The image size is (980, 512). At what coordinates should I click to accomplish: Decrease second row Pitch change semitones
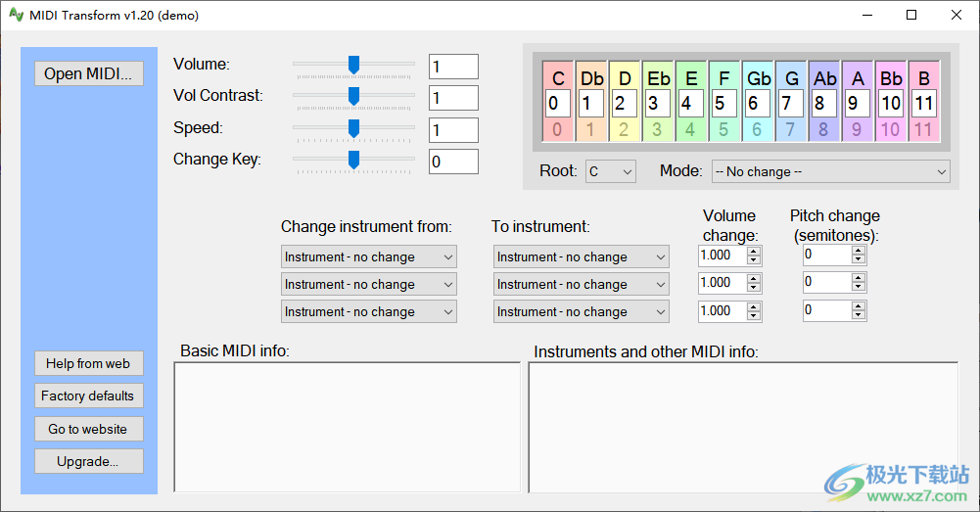click(859, 287)
